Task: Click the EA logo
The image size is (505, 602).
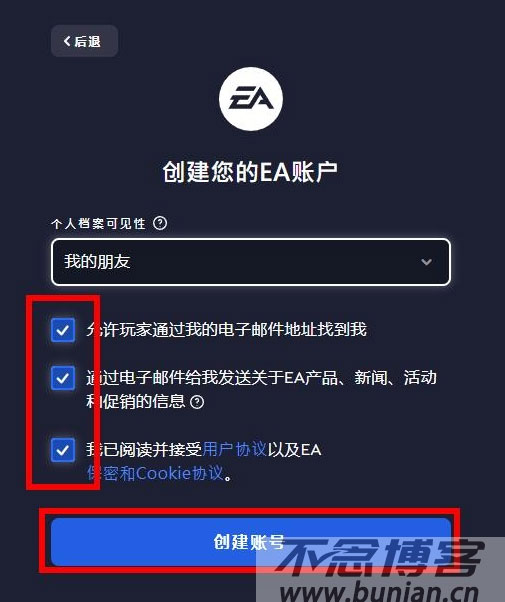Action: pos(251,99)
